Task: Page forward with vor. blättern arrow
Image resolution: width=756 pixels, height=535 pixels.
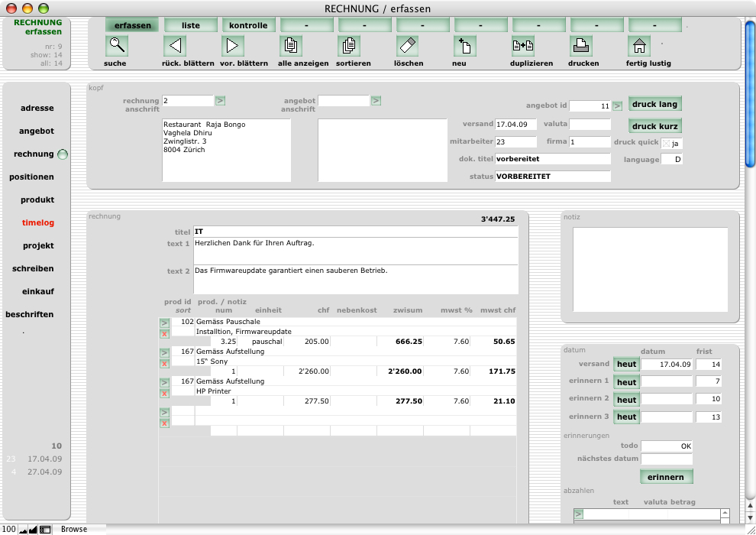Action: pos(233,46)
